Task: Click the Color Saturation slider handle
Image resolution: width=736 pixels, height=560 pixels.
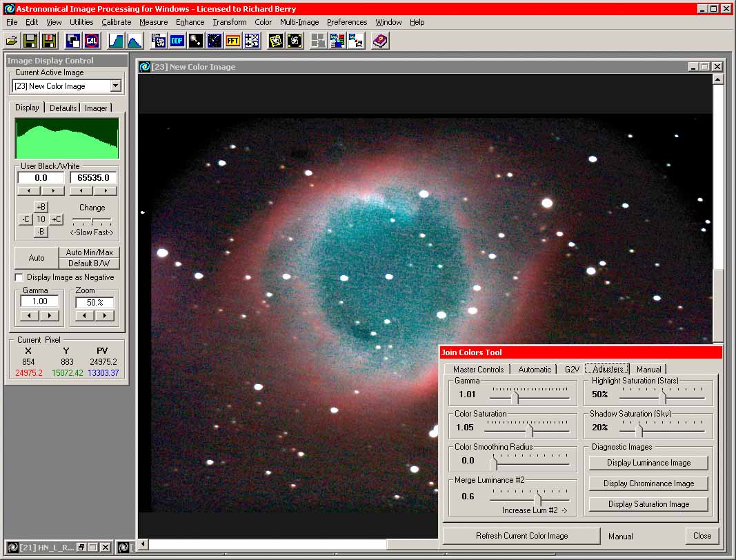Action: click(x=529, y=430)
